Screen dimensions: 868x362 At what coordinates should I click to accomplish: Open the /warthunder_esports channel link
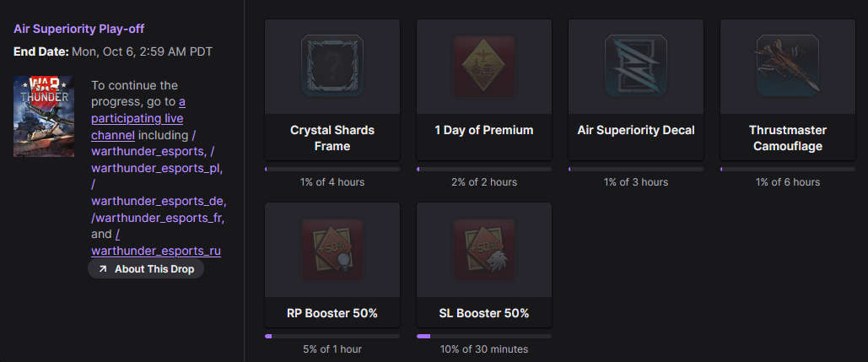point(148,152)
